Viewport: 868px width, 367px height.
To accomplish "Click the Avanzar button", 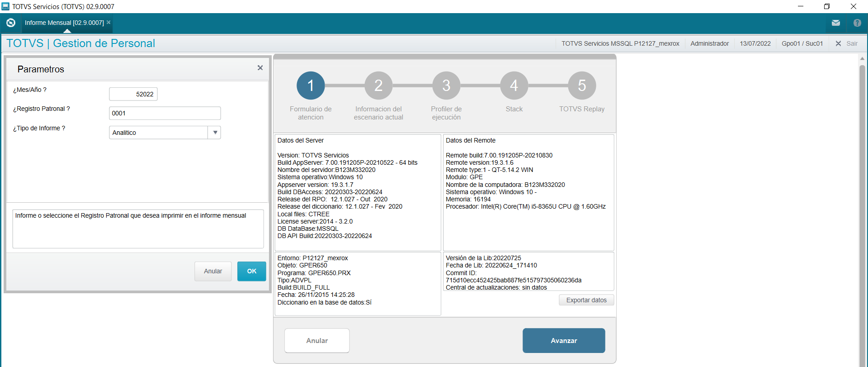I will coord(564,341).
